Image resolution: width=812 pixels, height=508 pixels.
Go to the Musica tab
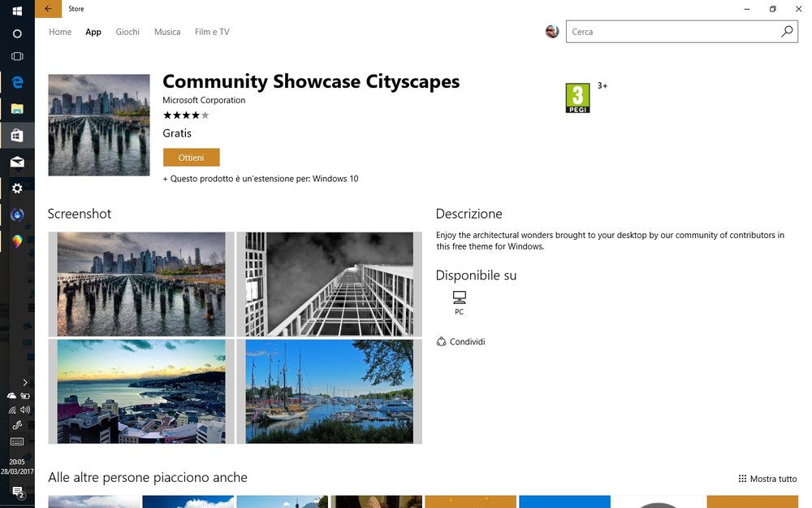coord(167,32)
